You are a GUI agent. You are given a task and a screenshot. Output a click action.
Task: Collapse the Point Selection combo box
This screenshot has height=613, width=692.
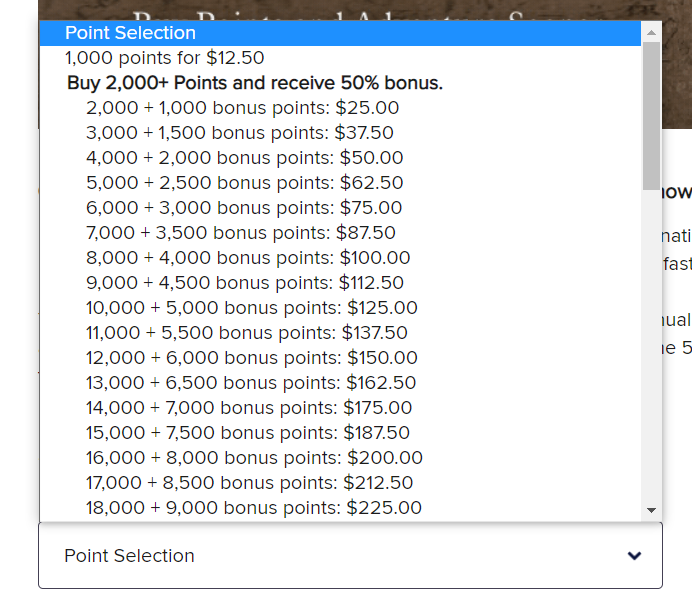coord(350,556)
